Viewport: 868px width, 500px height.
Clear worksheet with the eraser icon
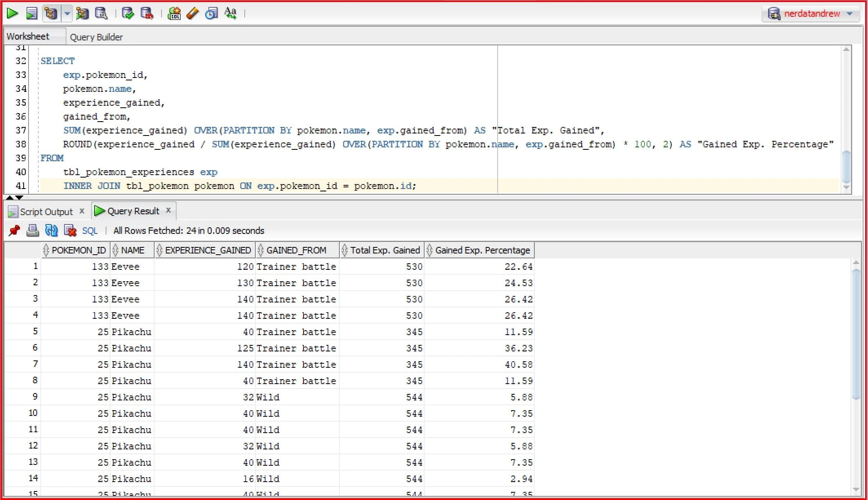193,13
